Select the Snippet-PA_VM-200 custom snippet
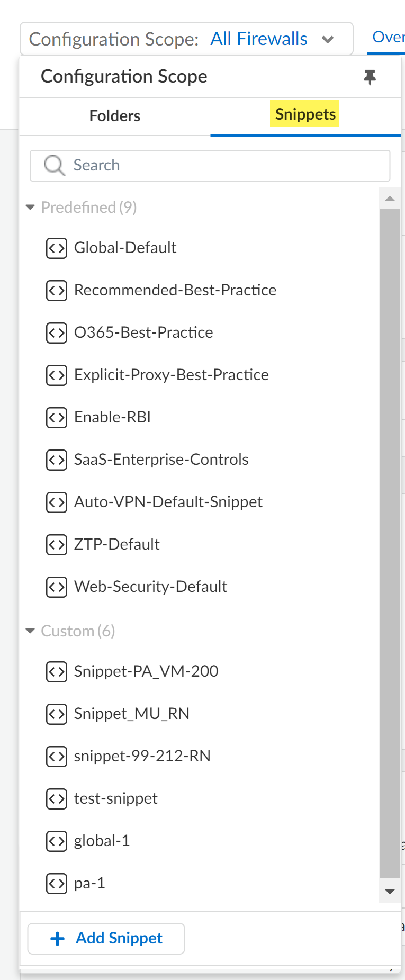Screen dimensions: 405x980 146,671
